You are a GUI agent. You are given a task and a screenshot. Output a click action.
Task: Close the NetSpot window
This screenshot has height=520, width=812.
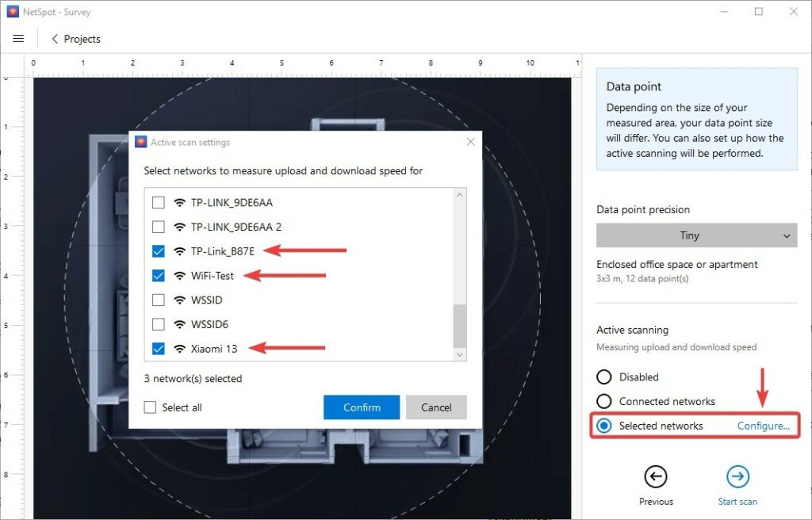[793, 11]
